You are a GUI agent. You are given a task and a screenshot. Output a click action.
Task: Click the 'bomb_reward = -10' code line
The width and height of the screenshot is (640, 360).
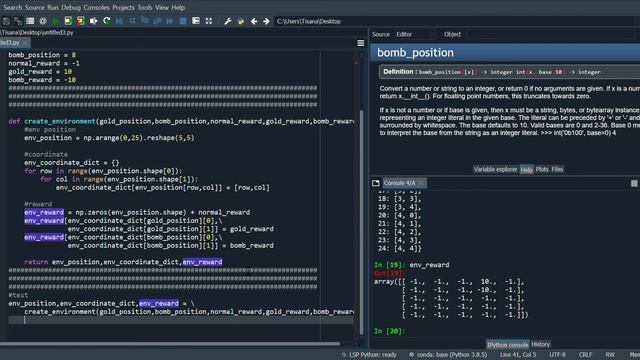[42, 80]
